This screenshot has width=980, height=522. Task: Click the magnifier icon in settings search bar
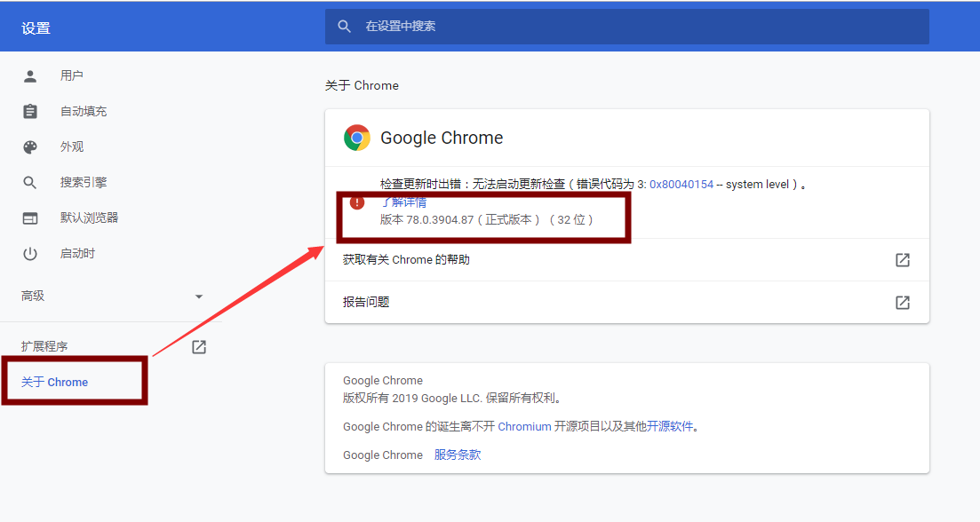(x=345, y=27)
